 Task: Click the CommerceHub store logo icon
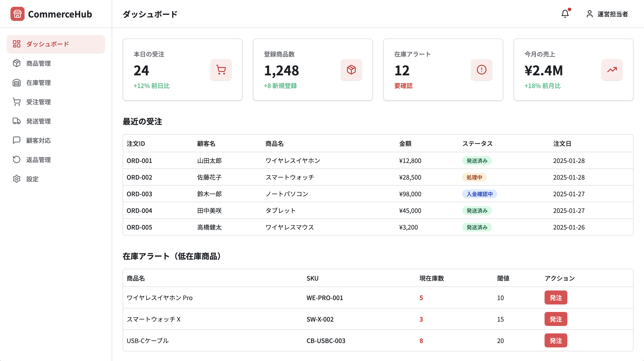click(x=17, y=14)
